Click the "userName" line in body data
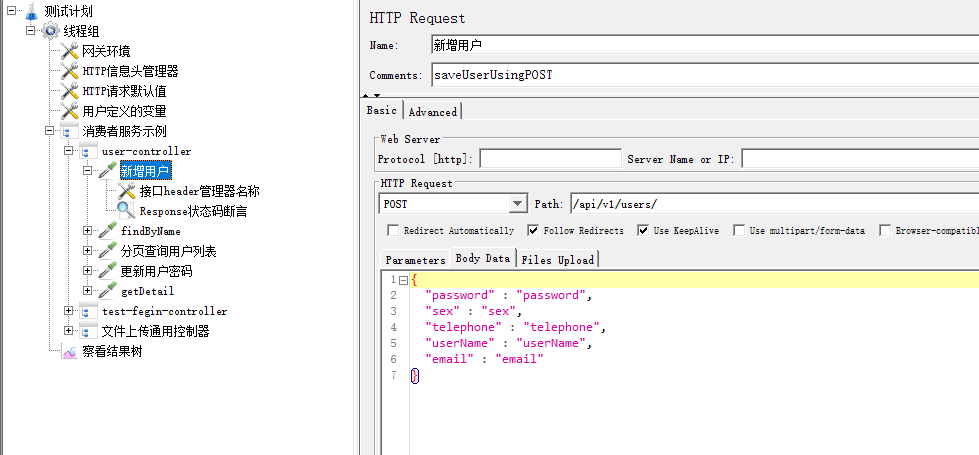 tap(508, 343)
